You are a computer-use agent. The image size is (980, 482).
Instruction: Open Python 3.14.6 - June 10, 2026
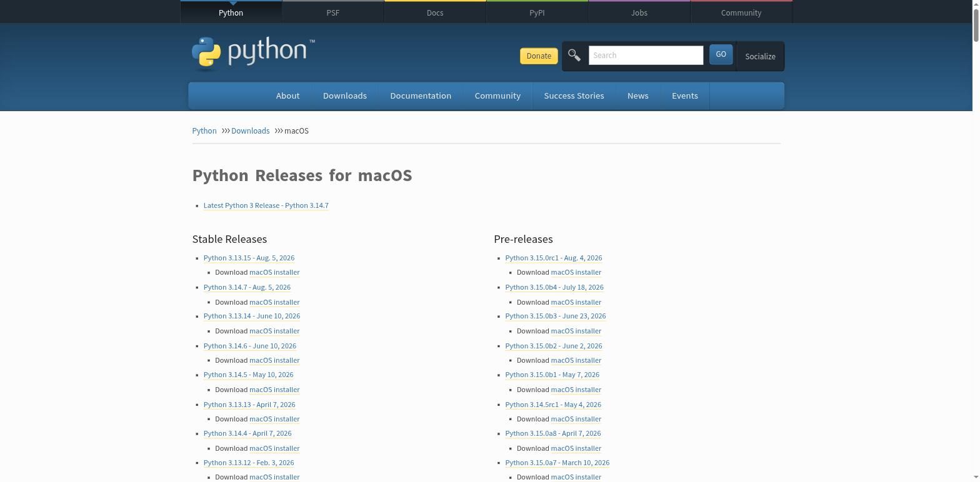(250, 346)
